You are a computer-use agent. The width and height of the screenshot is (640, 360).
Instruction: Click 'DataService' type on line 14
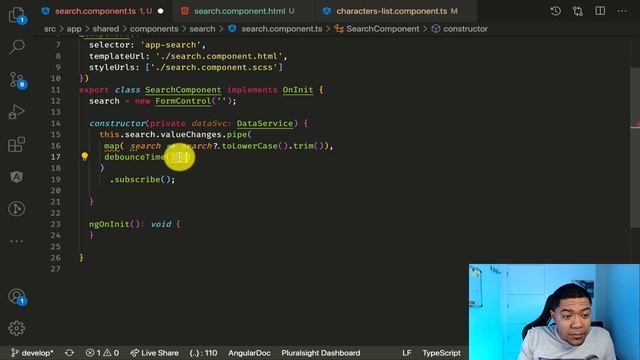pos(265,123)
